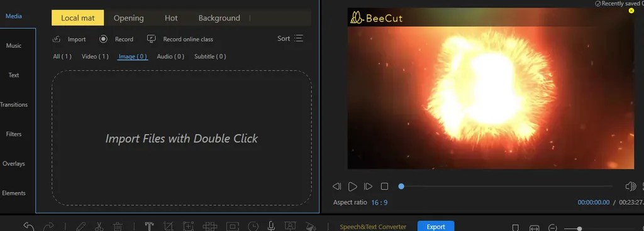Screen dimensions: 644x231
Task: Open the Filters sidebar section
Action: click(x=14, y=134)
